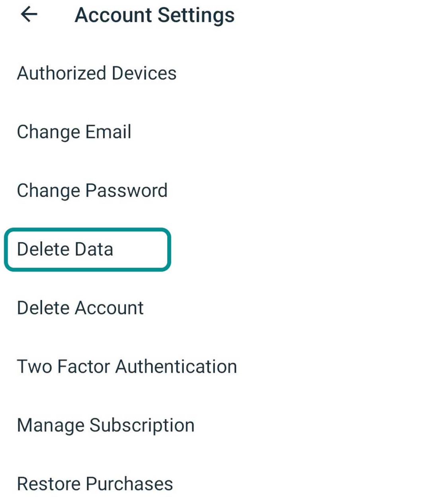The image size is (425, 504).
Task: Return to previous screen with left arrow
Action: click(x=28, y=15)
